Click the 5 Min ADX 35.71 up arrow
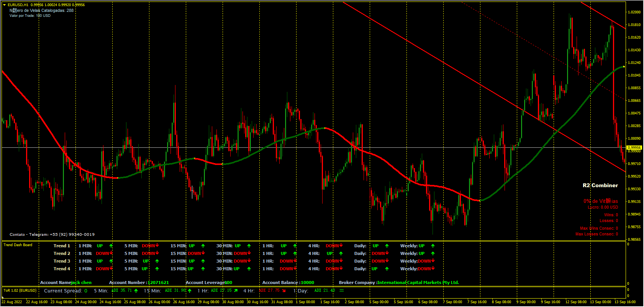644x307 pixels. pos(136,291)
